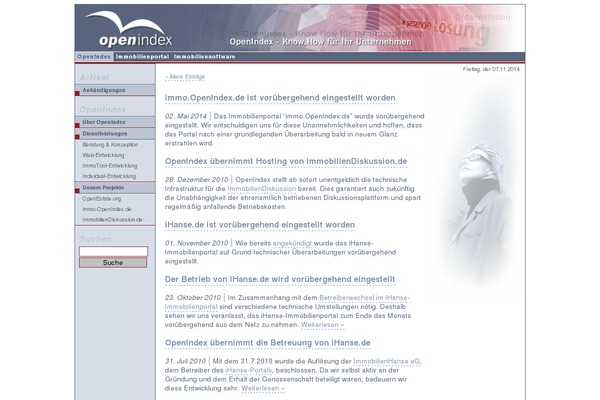Screen dimensions: 600x400
Task: Open headline OpenIndex übernimmt die Betreuung von iHanse.de
Action: click(x=267, y=343)
